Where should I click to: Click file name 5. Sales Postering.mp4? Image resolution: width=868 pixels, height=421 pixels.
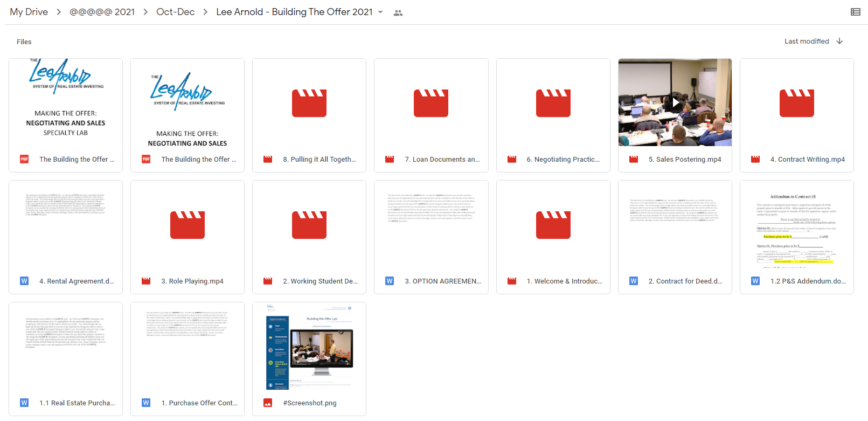coord(685,159)
